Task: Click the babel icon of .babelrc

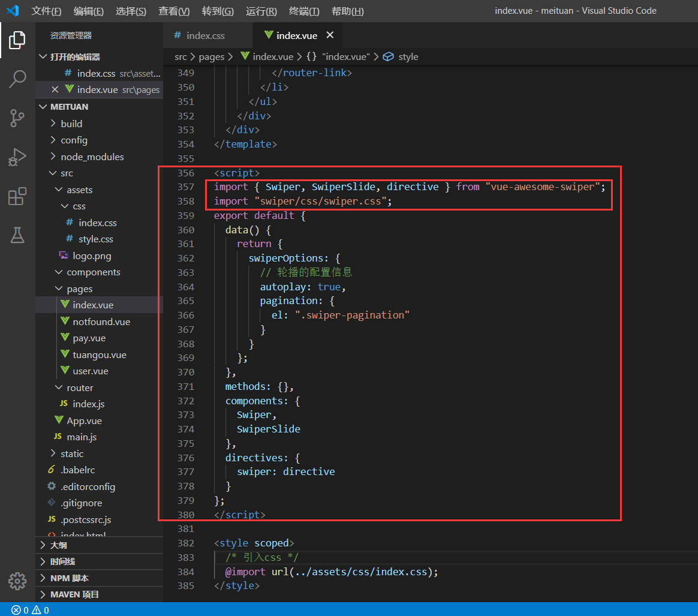Action: pyautogui.click(x=52, y=470)
